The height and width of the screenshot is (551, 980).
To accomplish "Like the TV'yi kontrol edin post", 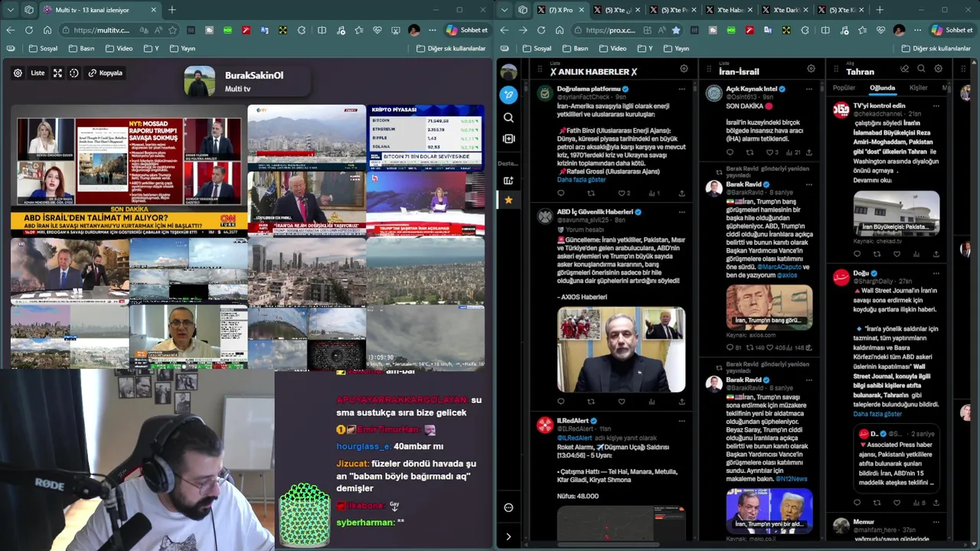I will pyautogui.click(x=897, y=254).
